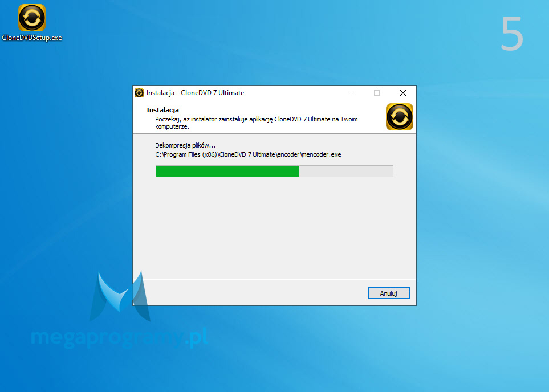Minimize the Instalacja installer window
Viewport: 549px width, 392px height.
point(351,93)
